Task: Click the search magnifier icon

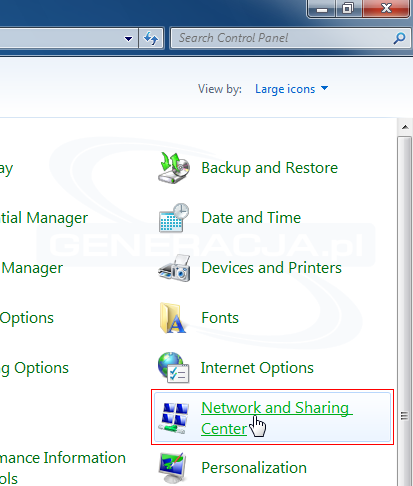Action: (x=399, y=38)
